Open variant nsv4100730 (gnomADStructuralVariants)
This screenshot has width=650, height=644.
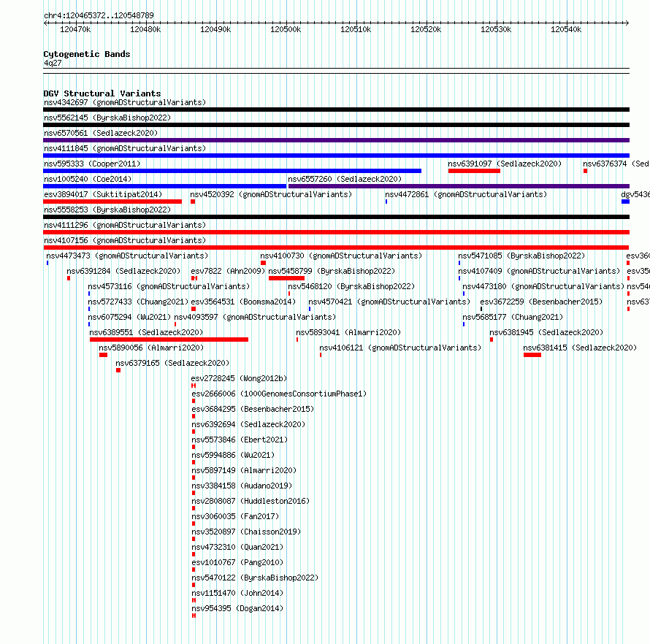[x=341, y=256]
